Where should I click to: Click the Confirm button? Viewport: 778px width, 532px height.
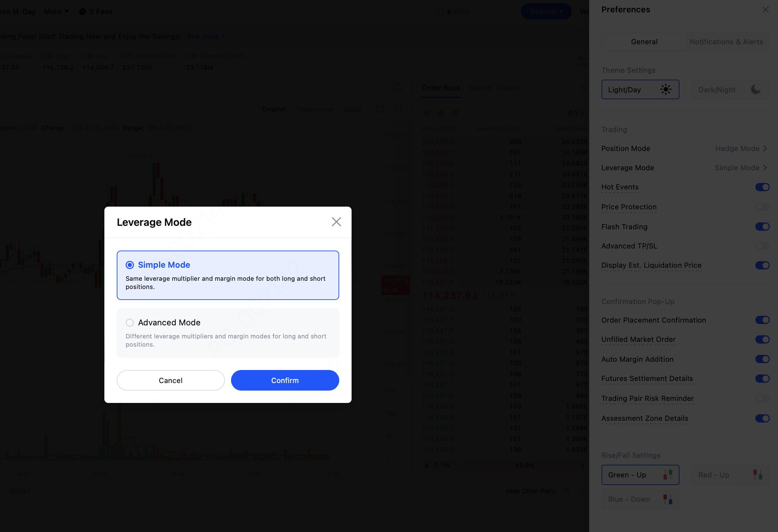[285, 380]
